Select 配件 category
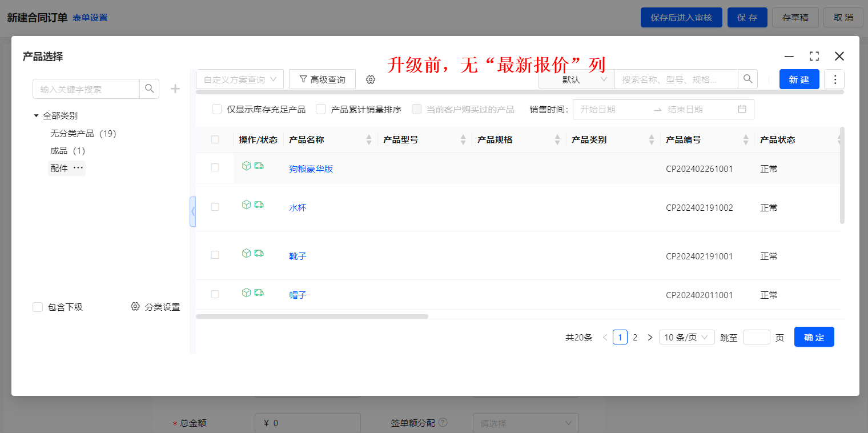868x433 pixels. pyautogui.click(x=59, y=168)
